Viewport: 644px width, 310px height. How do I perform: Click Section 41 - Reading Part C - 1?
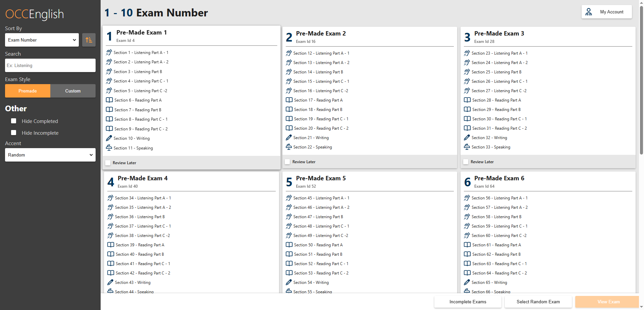[x=143, y=264]
